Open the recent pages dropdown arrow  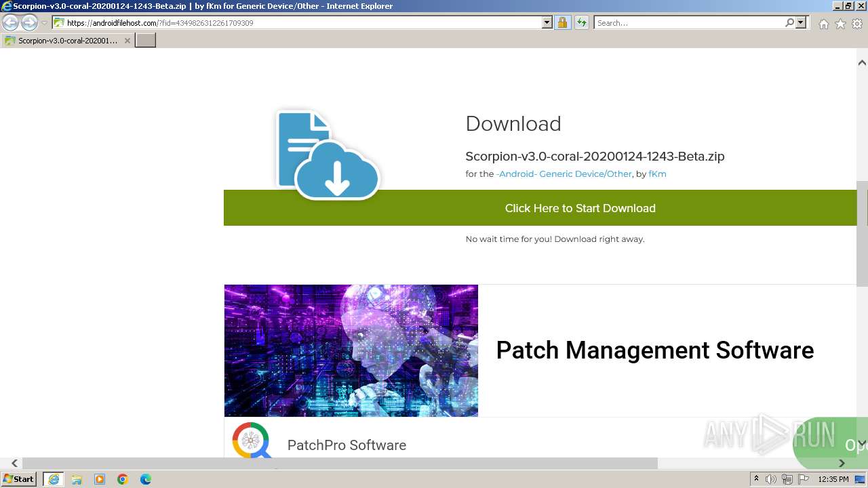tap(44, 23)
